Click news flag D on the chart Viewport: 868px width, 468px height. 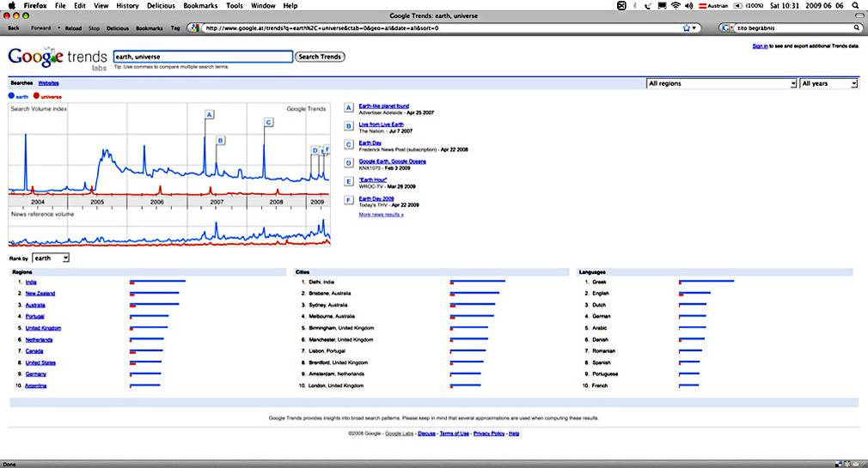[315, 150]
